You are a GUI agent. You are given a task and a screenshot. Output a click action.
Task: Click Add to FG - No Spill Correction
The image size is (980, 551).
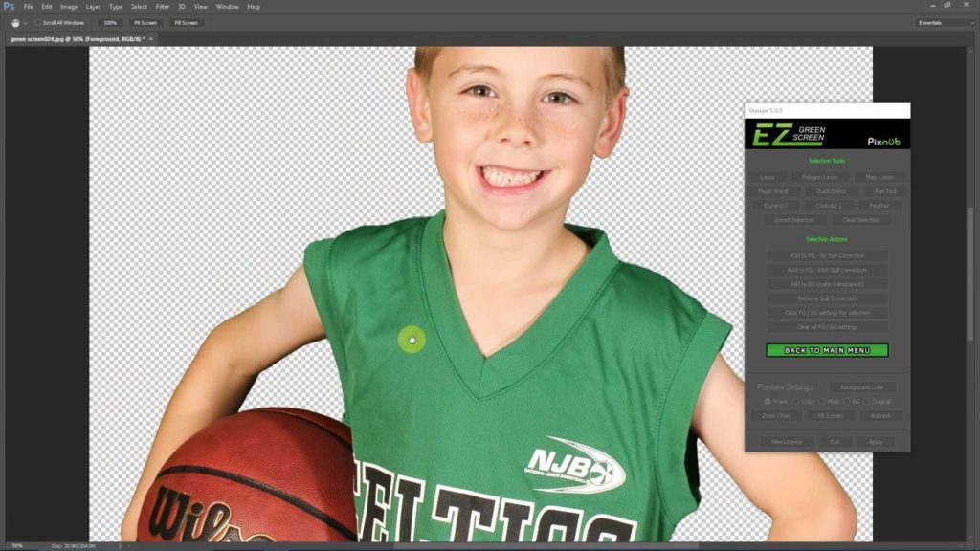[x=827, y=255]
